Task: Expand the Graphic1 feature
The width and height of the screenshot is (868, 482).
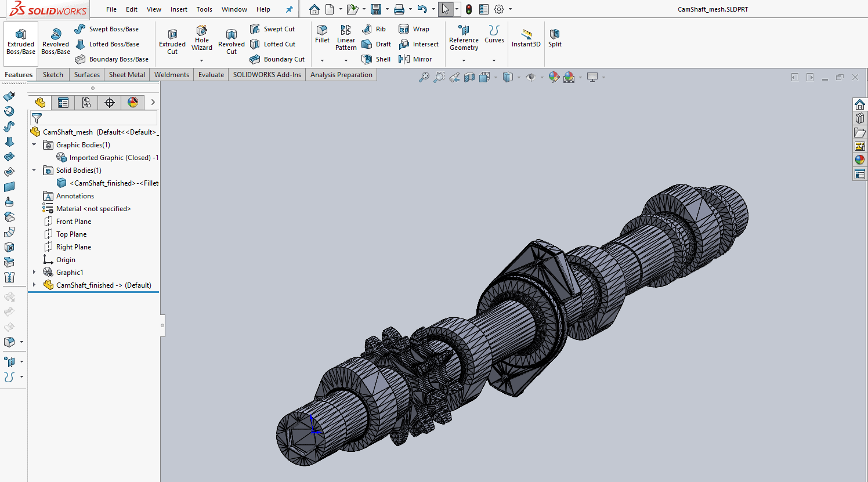Action: [x=34, y=273]
